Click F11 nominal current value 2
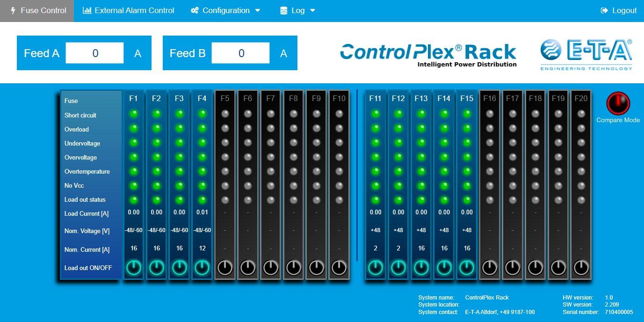 [x=376, y=248]
